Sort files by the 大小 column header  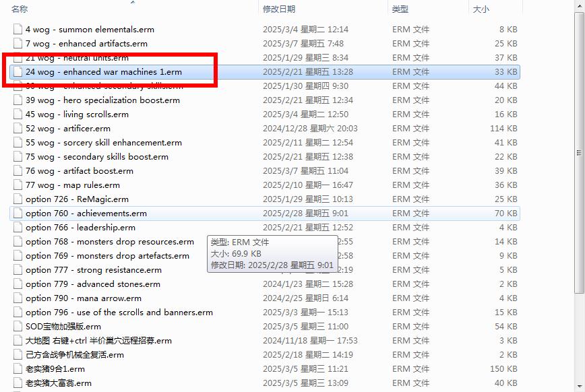pyautogui.click(x=481, y=9)
